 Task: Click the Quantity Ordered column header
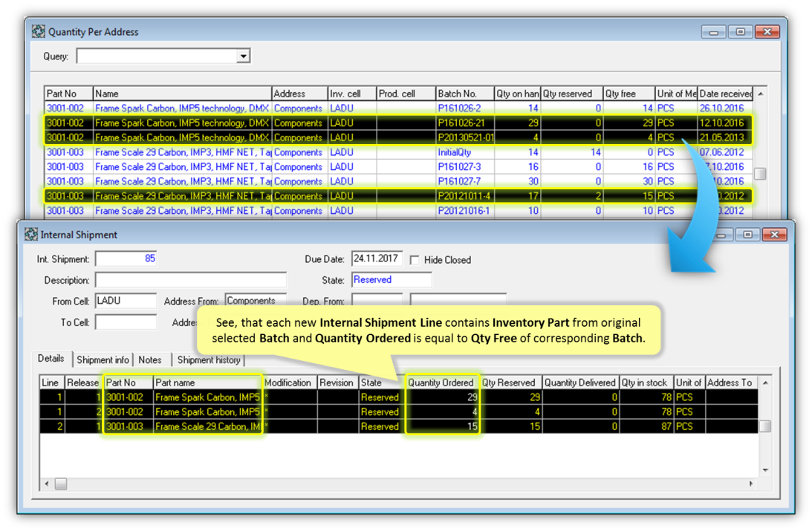pyautogui.click(x=441, y=382)
